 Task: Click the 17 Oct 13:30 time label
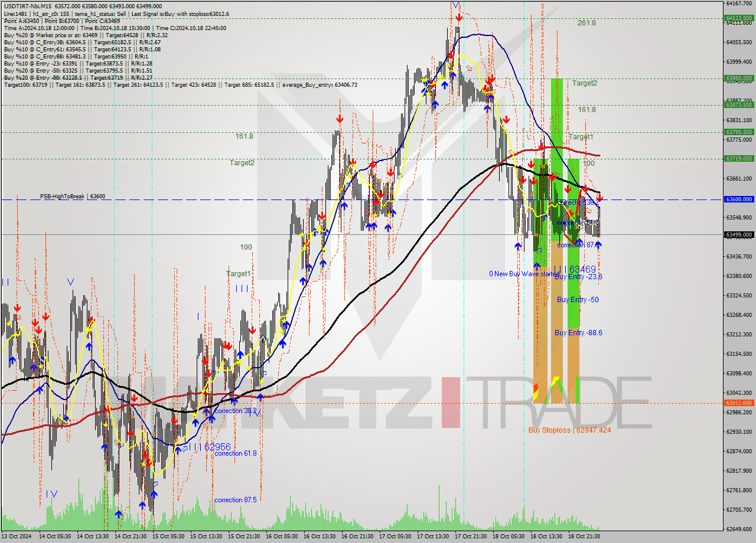(x=433, y=537)
